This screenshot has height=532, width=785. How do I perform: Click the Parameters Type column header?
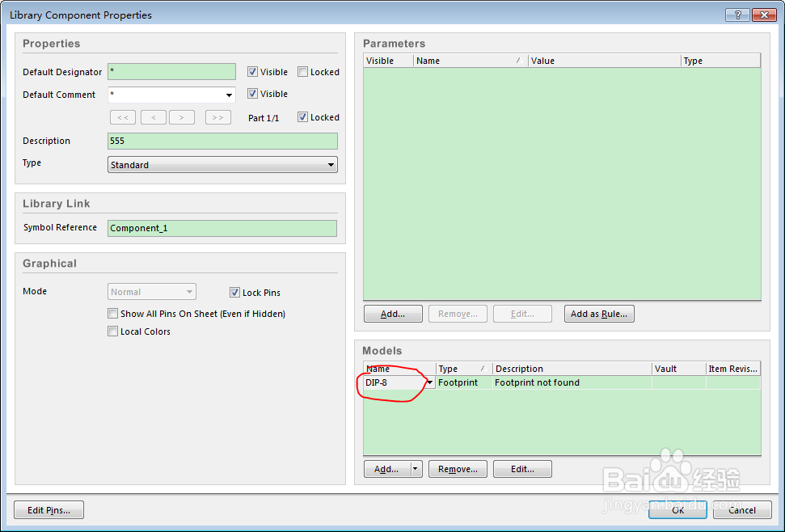coord(721,61)
